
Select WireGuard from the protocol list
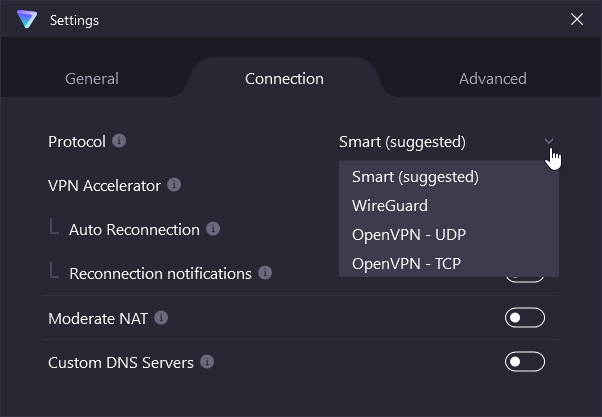pos(389,206)
